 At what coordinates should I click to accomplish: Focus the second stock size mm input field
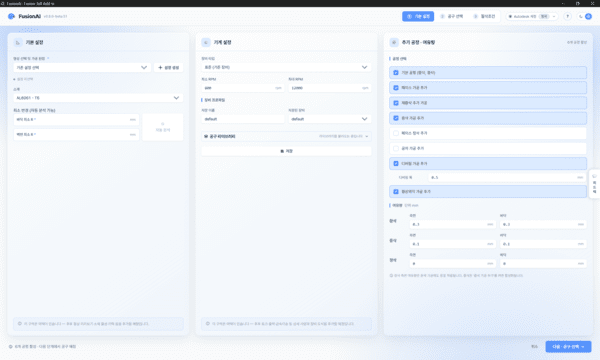[76, 135]
